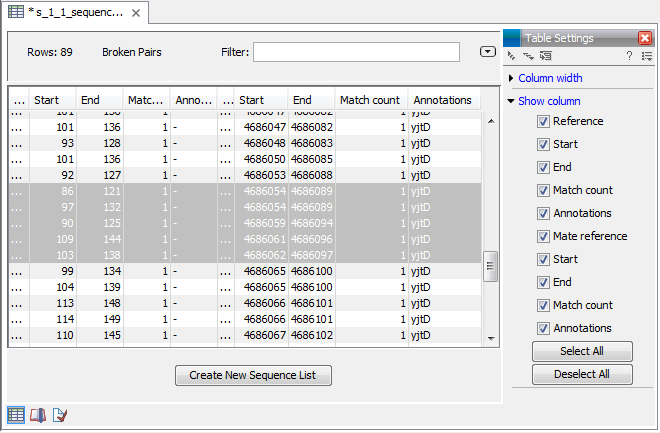Screen dimensions: 660x433
Task: Show the mapping view book icon
Action: pos(38,415)
